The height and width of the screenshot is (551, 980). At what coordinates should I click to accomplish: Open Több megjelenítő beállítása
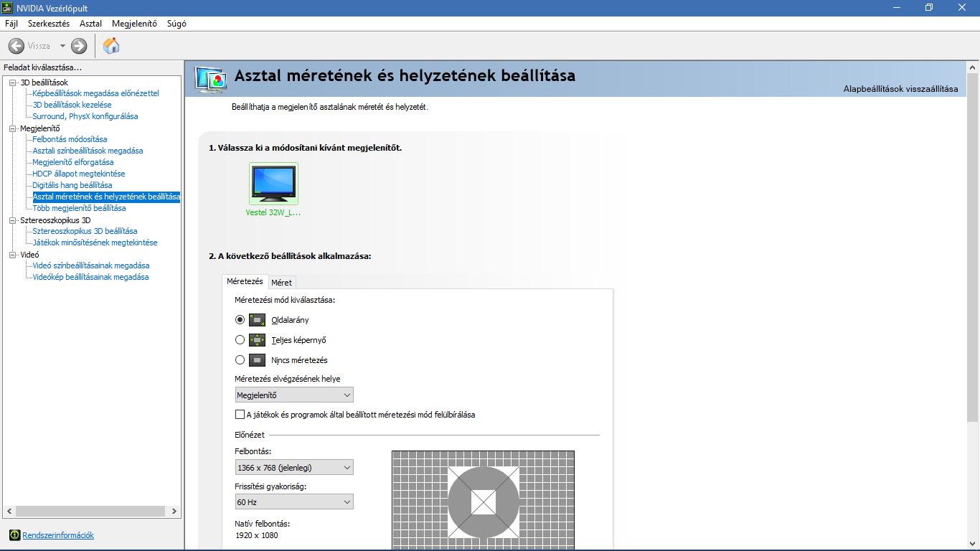point(79,208)
